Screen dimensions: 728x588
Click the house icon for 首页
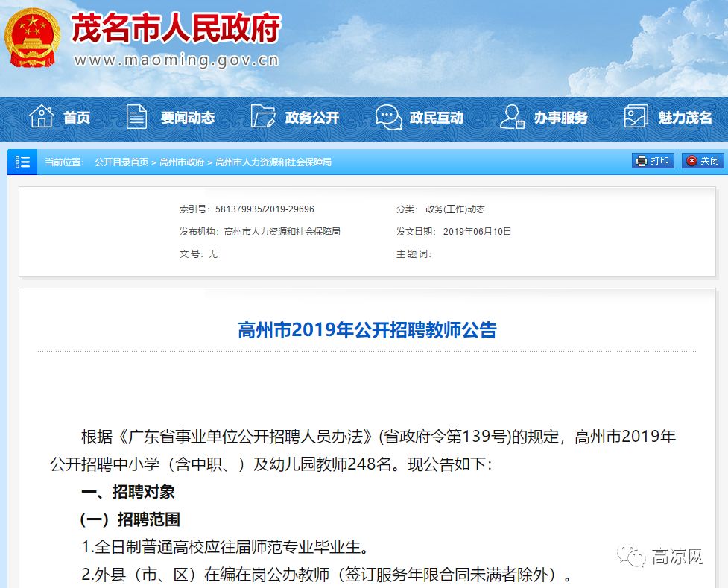pos(41,116)
